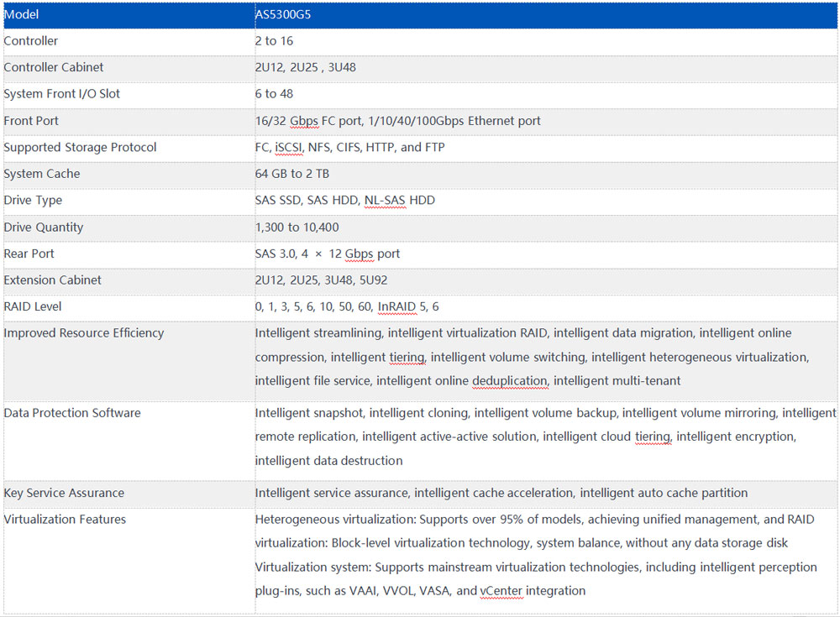Select the '16/32 Gbps FC port' text
The image size is (840, 617).
coord(308,121)
